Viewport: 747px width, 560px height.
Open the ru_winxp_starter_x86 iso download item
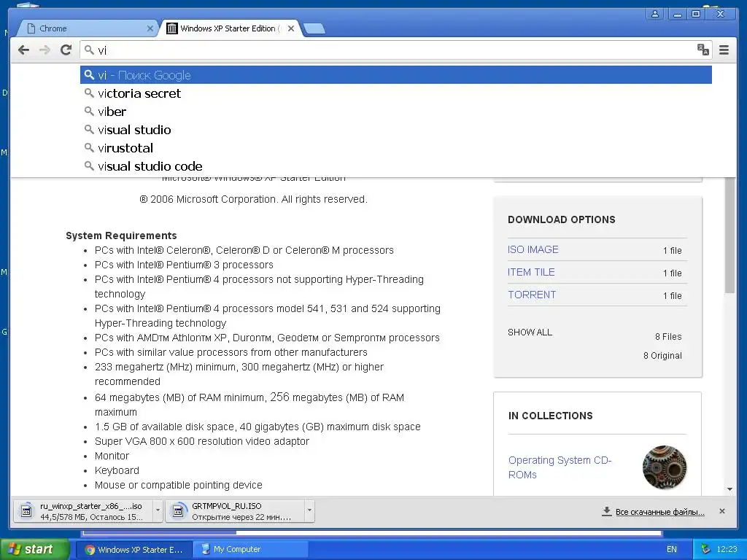[83, 511]
